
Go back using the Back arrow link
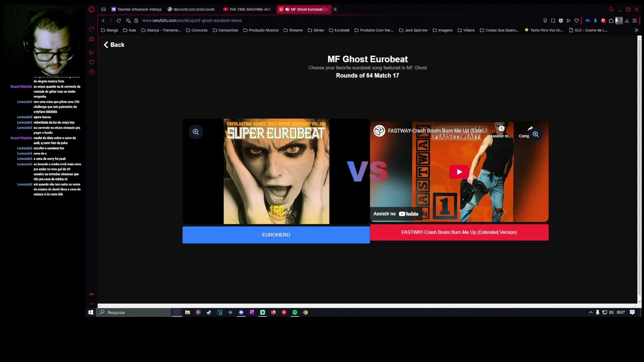[114, 45]
